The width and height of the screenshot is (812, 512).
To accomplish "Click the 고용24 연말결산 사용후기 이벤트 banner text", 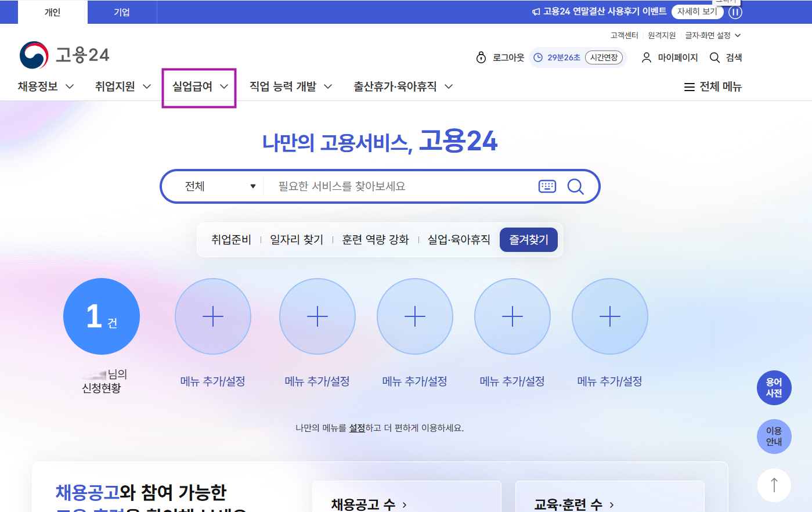I will (605, 12).
